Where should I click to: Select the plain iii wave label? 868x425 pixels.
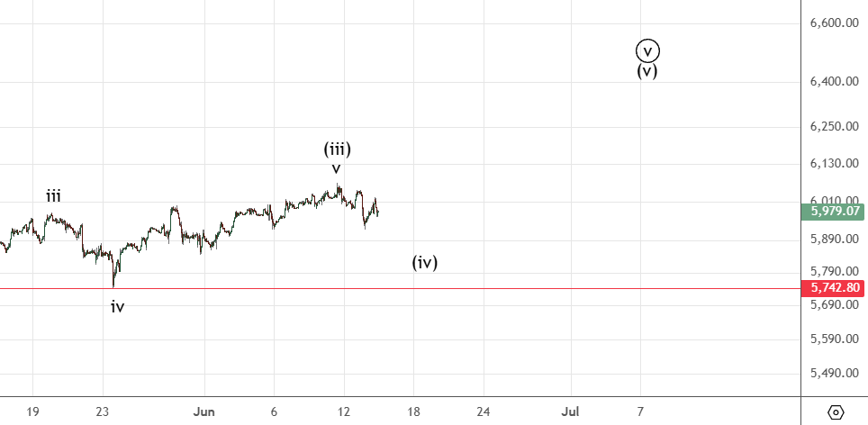pos(54,195)
